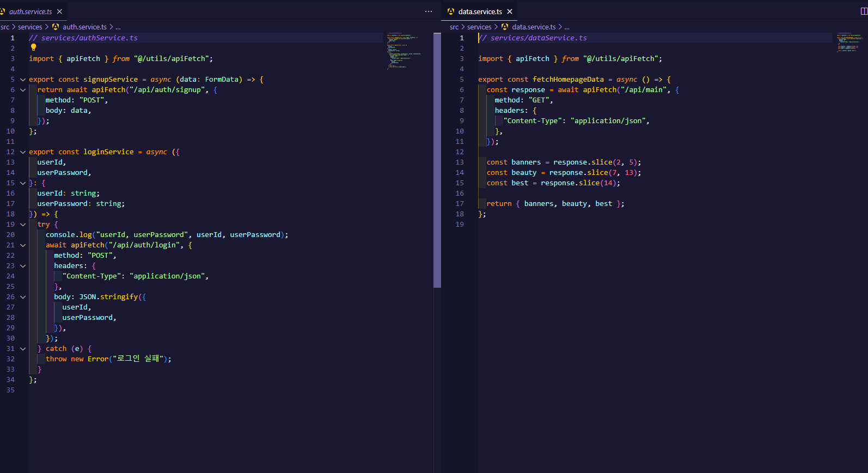Click file icon in data.service.ts breadcrumb
The width and height of the screenshot is (868, 473).
click(x=505, y=27)
